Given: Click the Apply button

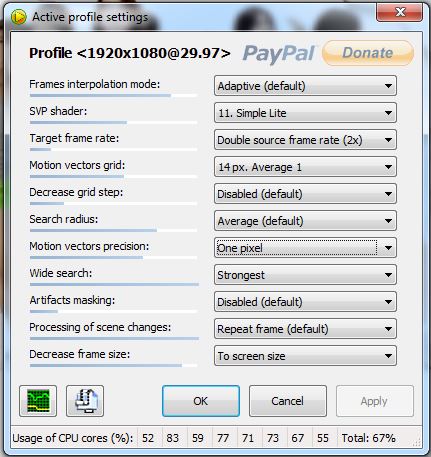Looking at the screenshot, I should pyautogui.click(x=375, y=401).
